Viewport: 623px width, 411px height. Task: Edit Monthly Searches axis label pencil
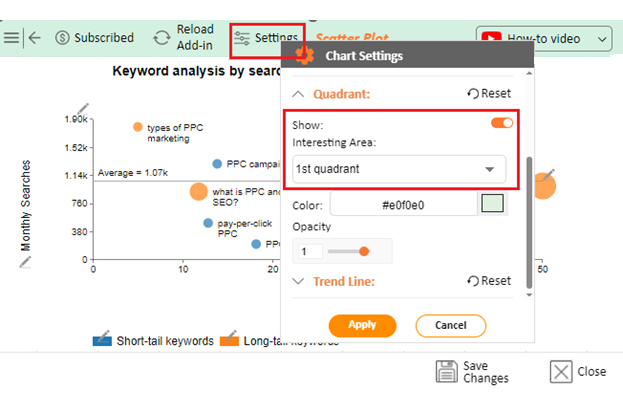tap(25, 262)
